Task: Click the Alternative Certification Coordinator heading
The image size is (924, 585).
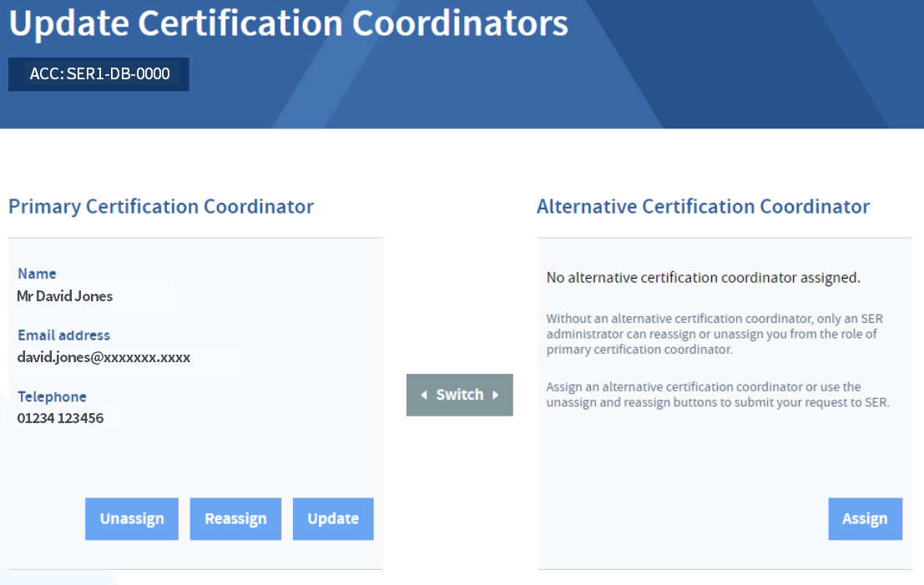Action: 703,206
